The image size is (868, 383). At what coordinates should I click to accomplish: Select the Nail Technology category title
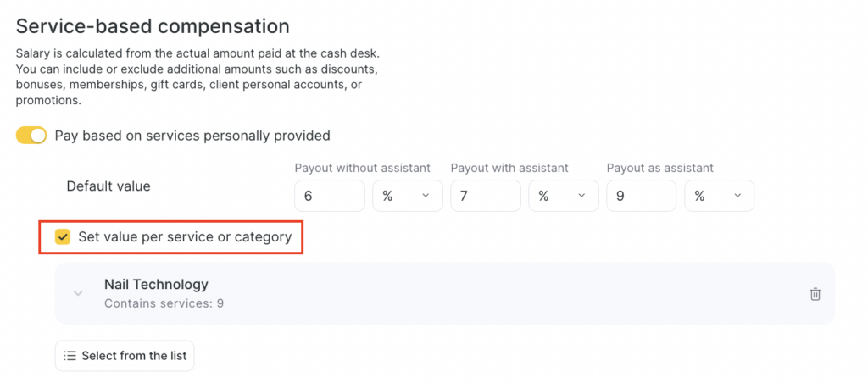[156, 285]
